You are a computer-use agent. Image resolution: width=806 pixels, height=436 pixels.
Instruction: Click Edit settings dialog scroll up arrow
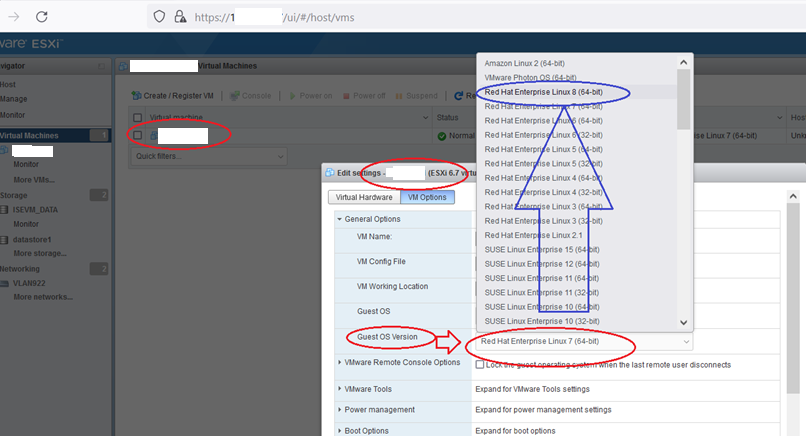(x=793, y=196)
